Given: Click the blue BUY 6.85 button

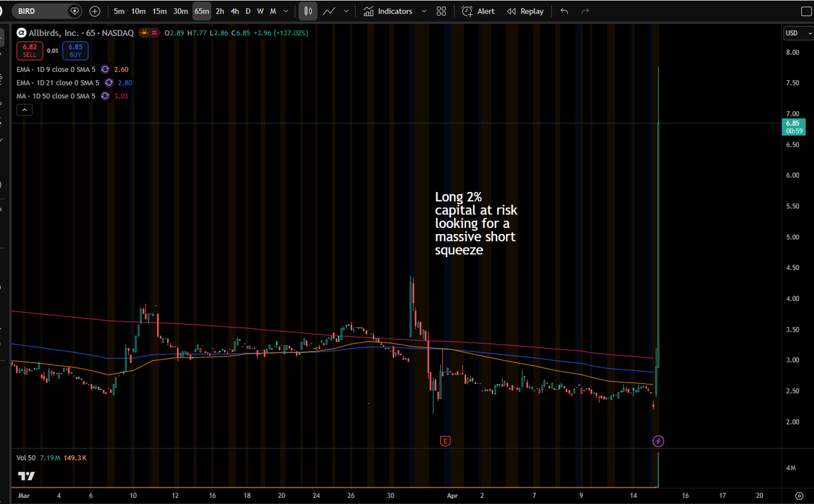Looking at the screenshot, I should click(74, 51).
